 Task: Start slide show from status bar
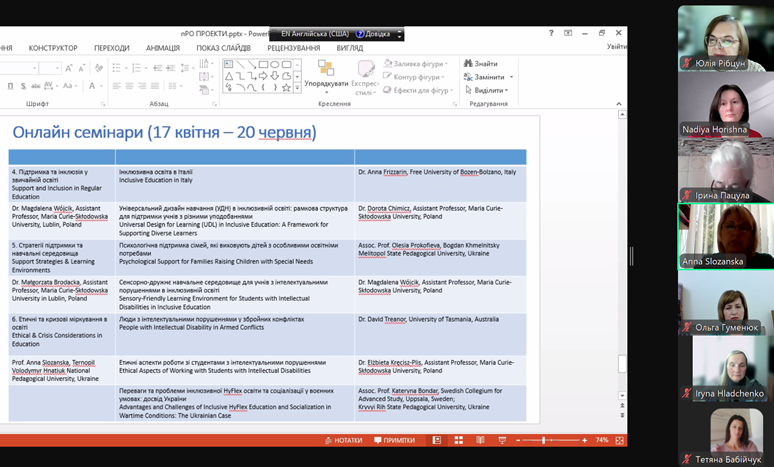[x=502, y=440]
